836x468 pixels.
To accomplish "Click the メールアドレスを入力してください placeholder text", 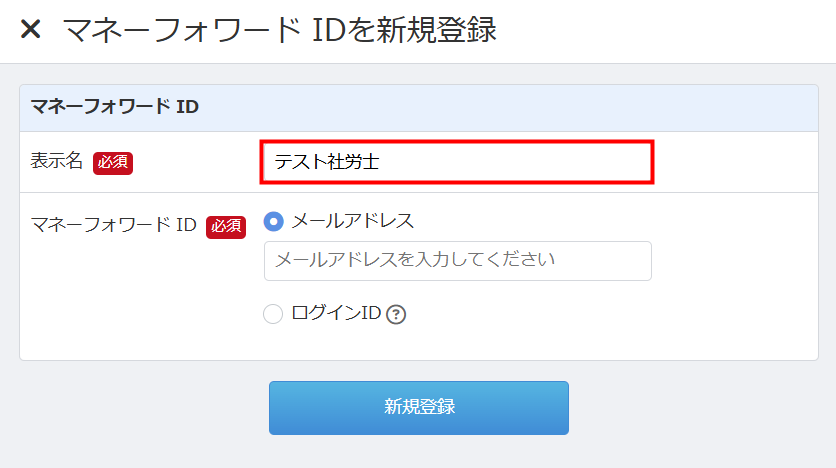I will (x=414, y=260).
